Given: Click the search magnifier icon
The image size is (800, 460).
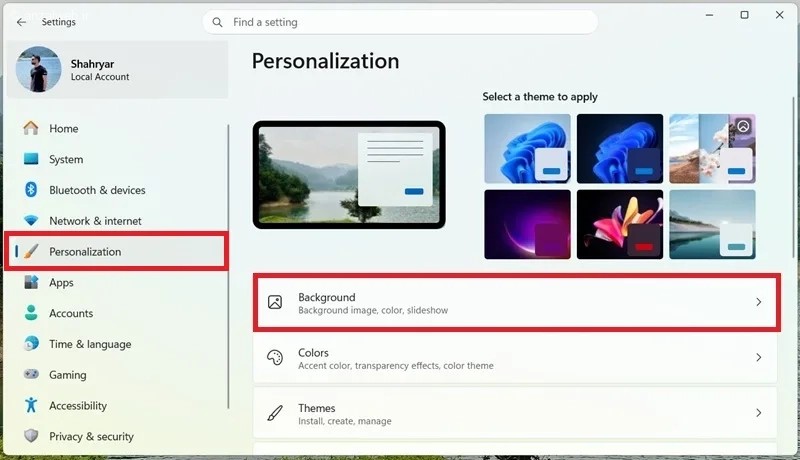Looking at the screenshot, I should tap(217, 22).
